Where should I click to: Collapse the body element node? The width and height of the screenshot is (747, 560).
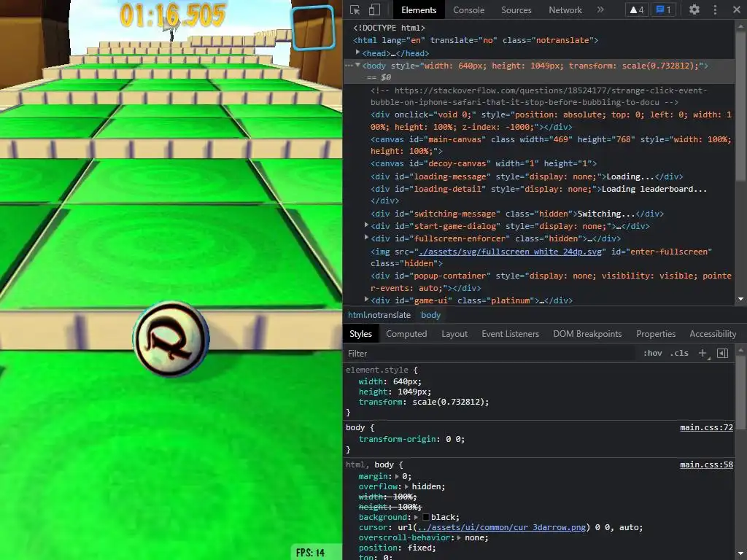pos(357,65)
